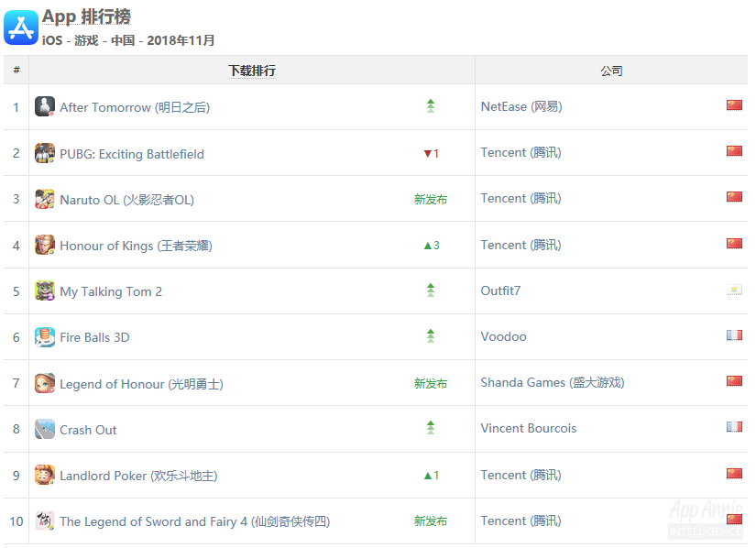Click the rank-up arrow for Fire Balls 3D

(x=431, y=335)
